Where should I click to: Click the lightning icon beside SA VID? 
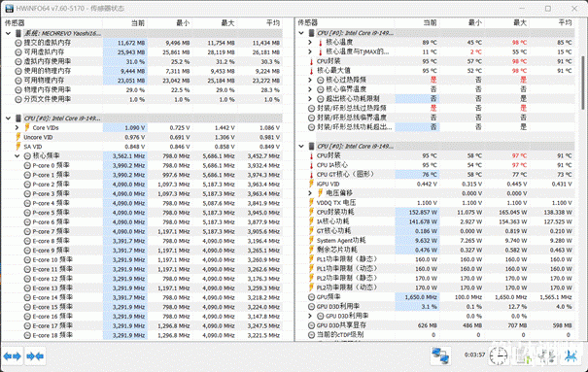click(18, 147)
